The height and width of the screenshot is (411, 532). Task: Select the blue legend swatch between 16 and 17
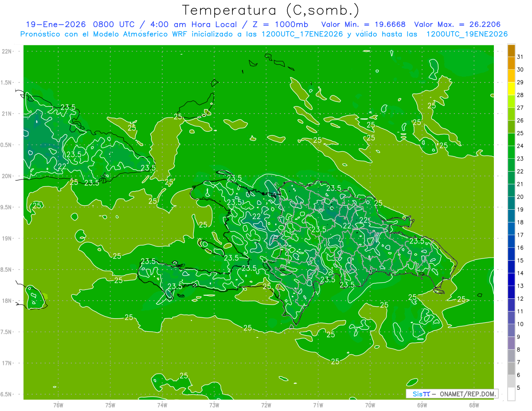coord(511,242)
